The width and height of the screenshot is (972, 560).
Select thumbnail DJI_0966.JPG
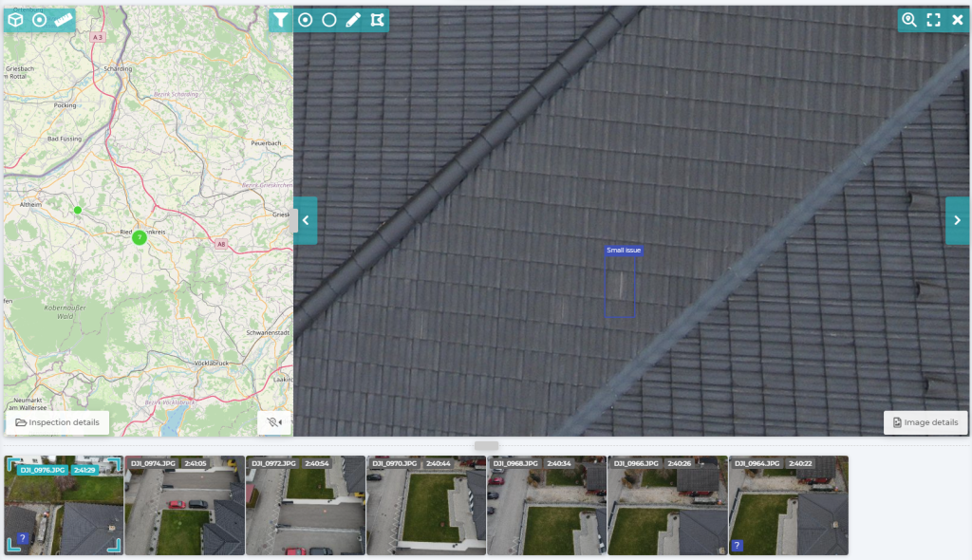(x=667, y=506)
